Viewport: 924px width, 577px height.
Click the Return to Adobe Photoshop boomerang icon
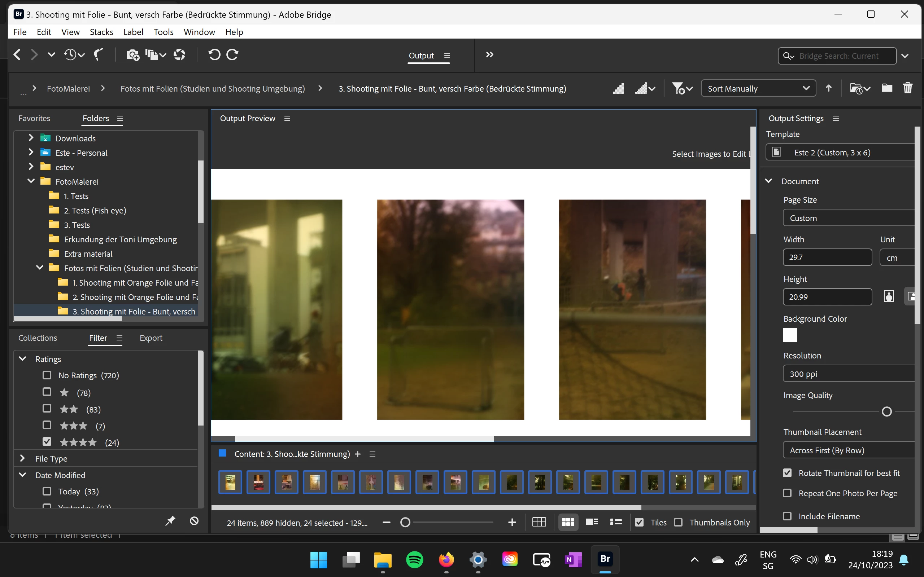(x=99, y=55)
